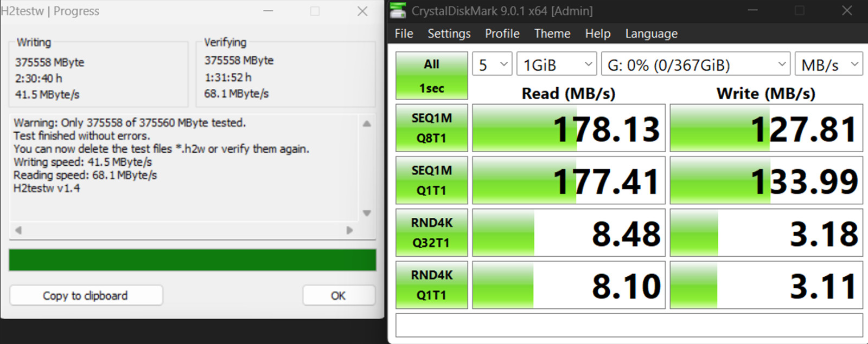Click Copy to clipboard in H2testw
The width and height of the screenshot is (868, 344).
click(x=86, y=295)
